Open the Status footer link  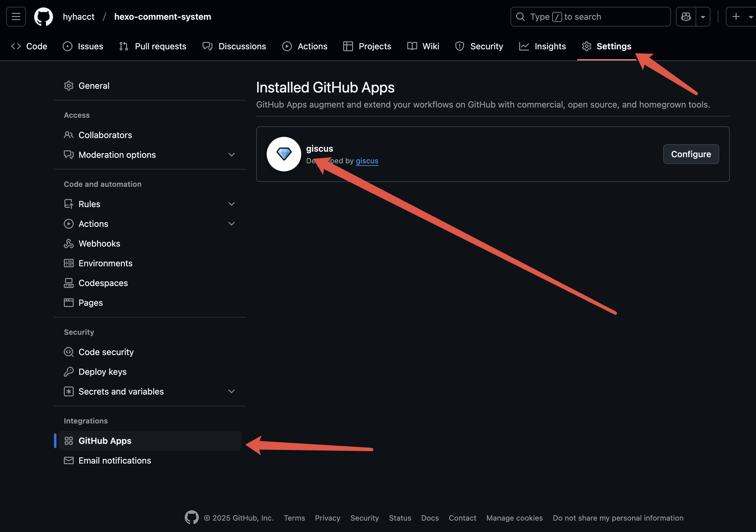tap(400, 518)
